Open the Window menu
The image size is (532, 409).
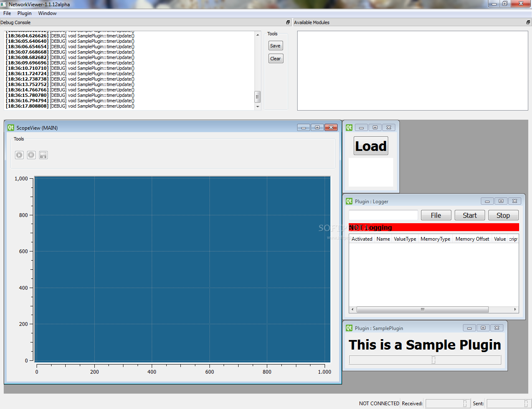[47, 13]
